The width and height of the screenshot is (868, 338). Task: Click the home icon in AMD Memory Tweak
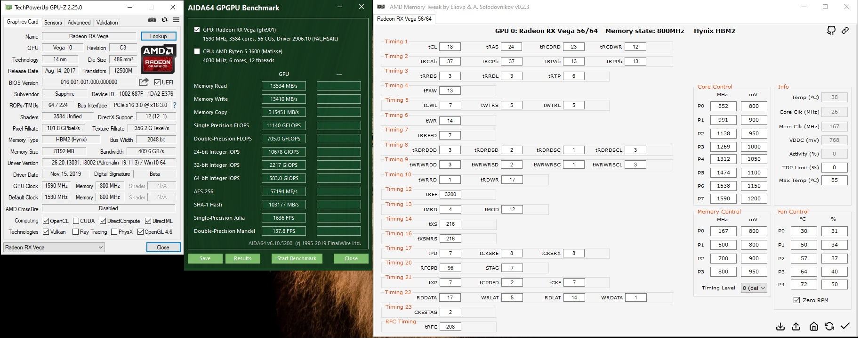(x=813, y=326)
